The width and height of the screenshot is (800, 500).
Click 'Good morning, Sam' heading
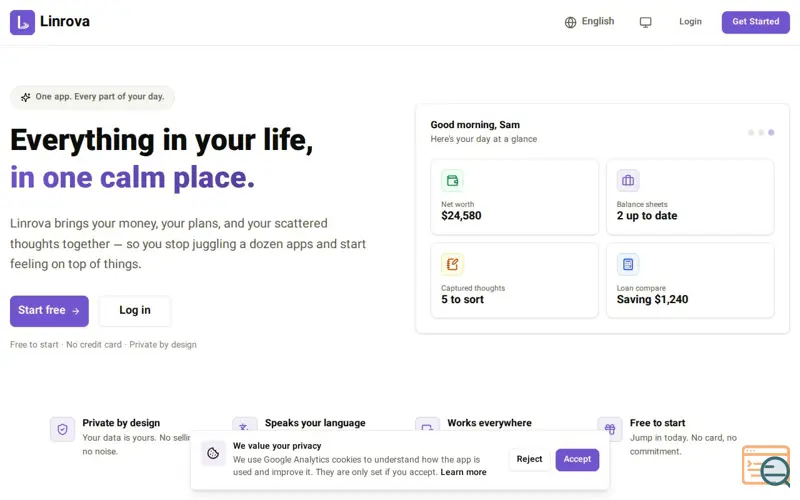[475, 125]
